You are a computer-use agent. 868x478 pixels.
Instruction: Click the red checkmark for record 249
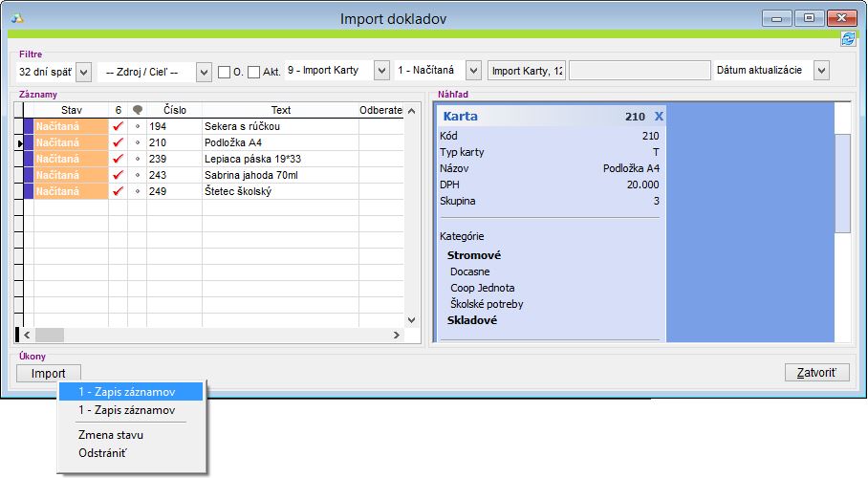coord(119,191)
